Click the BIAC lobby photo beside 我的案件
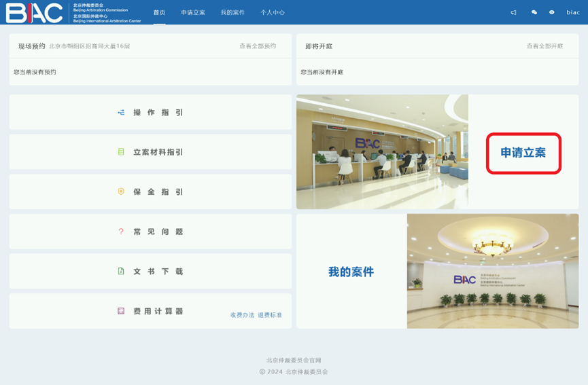 (x=492, y=271)
